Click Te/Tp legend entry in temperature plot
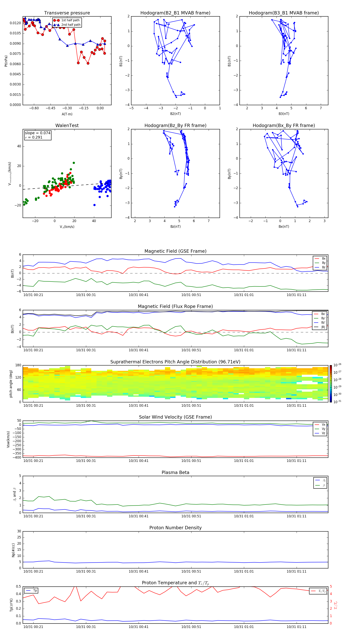This screenshot has width=351, height=644. click(x=318, y=591)
